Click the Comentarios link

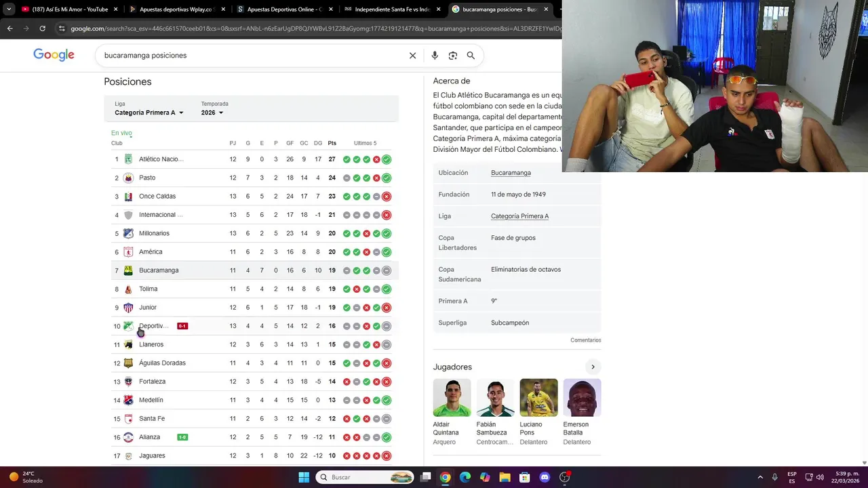click(586, 340)
